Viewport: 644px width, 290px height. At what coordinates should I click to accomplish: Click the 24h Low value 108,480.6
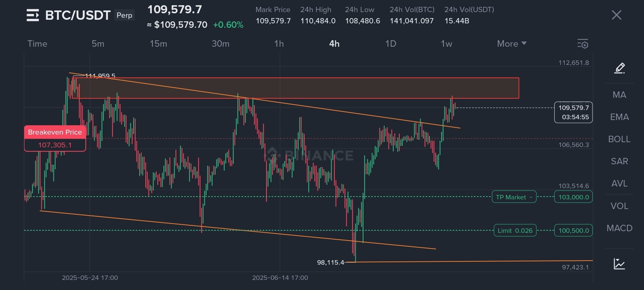coord(363,21)
